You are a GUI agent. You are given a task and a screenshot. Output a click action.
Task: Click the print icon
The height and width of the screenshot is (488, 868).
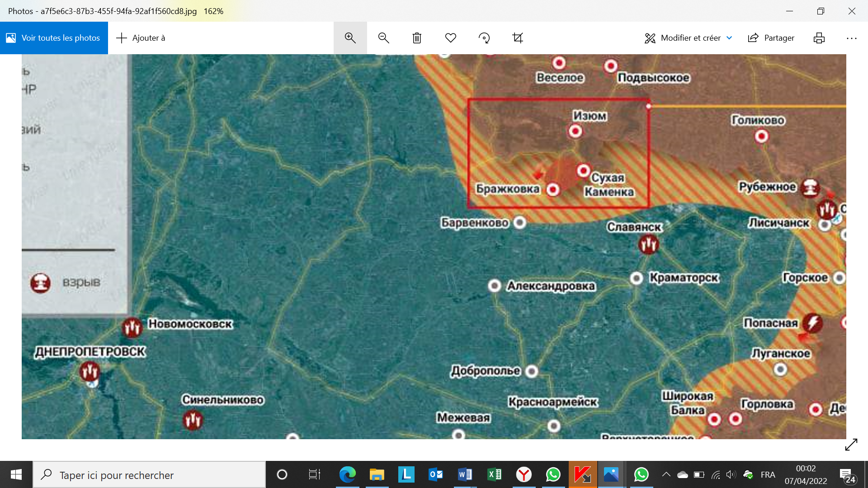[819, 38]
